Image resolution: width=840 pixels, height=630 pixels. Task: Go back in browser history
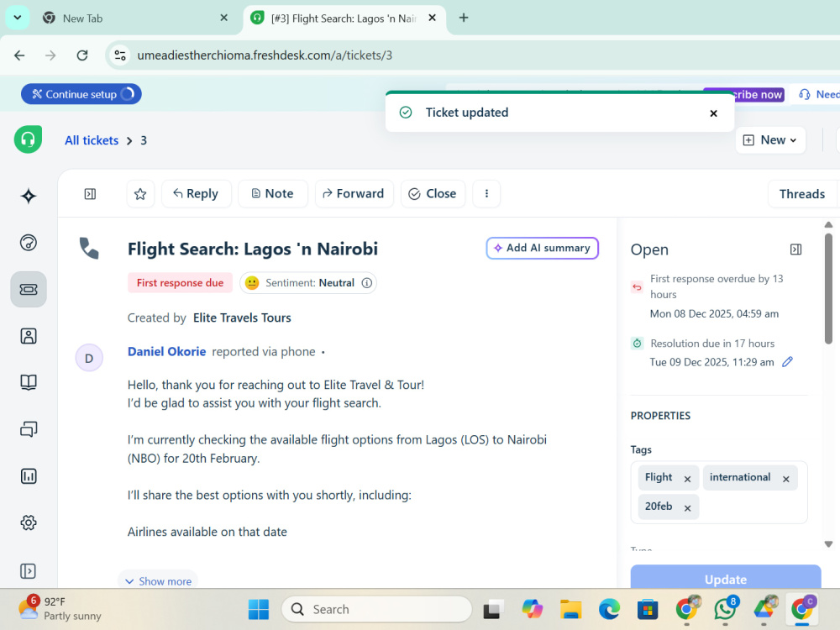tap(19, 55)
